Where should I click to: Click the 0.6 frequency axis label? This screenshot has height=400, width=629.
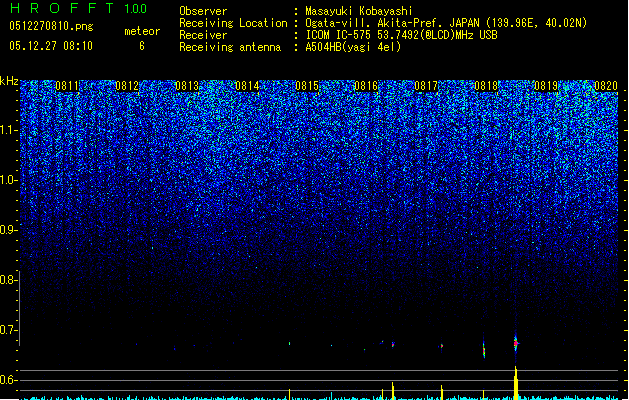(x=8, y=380)
